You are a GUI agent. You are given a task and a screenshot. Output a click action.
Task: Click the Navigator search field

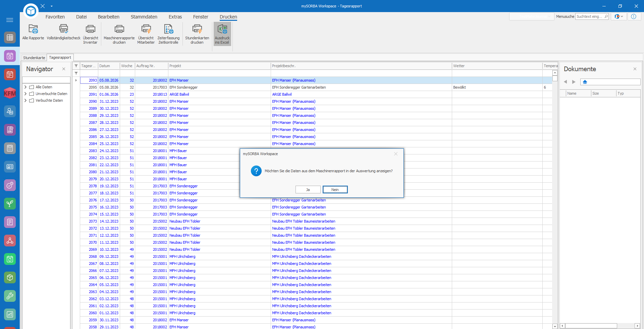46,80
